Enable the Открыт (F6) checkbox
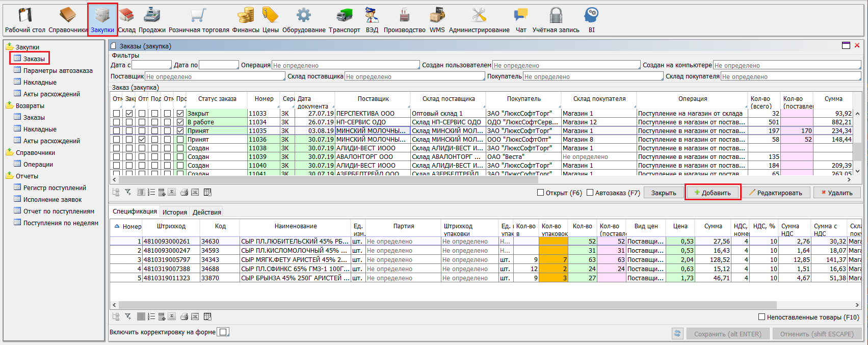The image size is (868, 345). coord(541,193)
